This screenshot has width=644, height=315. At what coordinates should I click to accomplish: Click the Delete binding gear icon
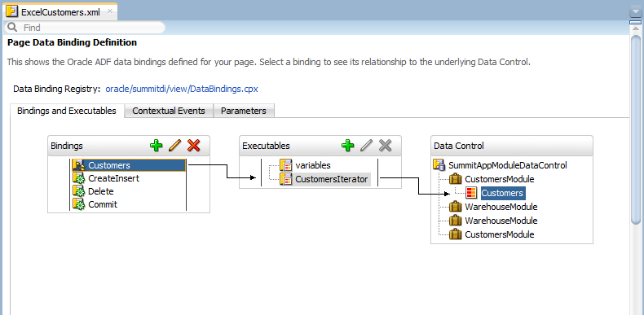tap(79, 191)
